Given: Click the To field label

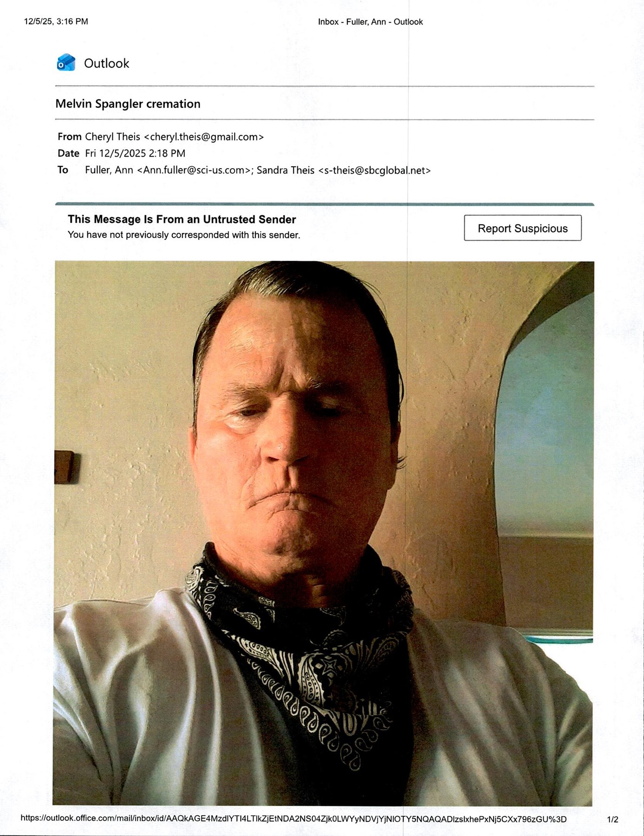Looking at the screenshot, I should (x=63, y=170).
